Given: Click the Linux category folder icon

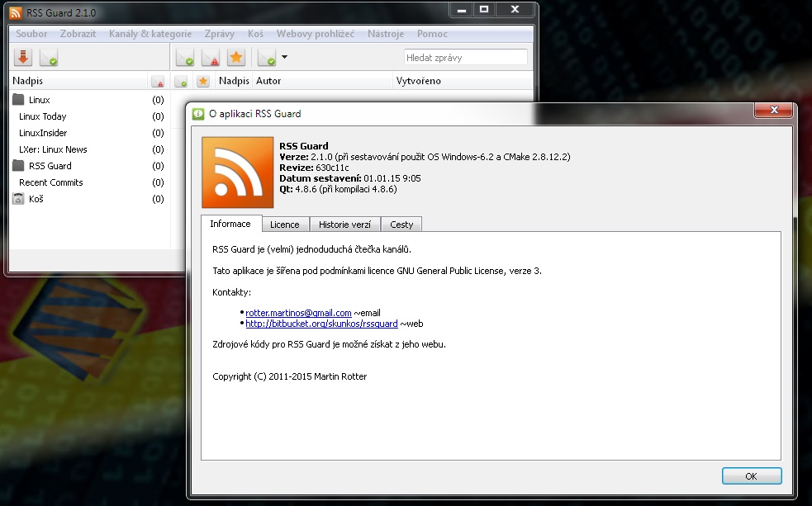Looking at the screenshot, I should pyautogui.click(x=18, y=100).
